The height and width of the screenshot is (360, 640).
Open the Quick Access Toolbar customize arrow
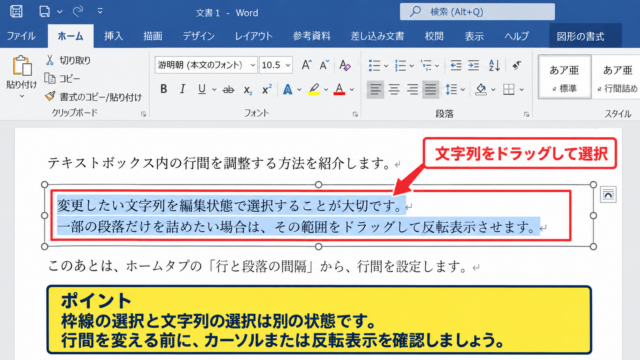(100, 11)
